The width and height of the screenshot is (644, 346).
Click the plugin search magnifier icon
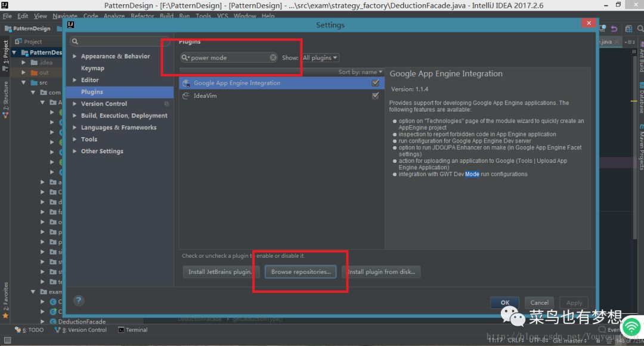click(185, 57)
